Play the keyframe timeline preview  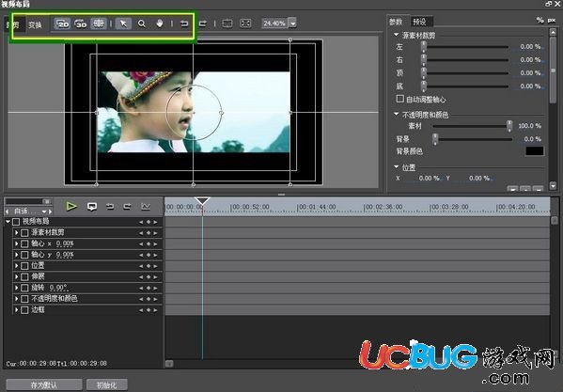point(71,207)
